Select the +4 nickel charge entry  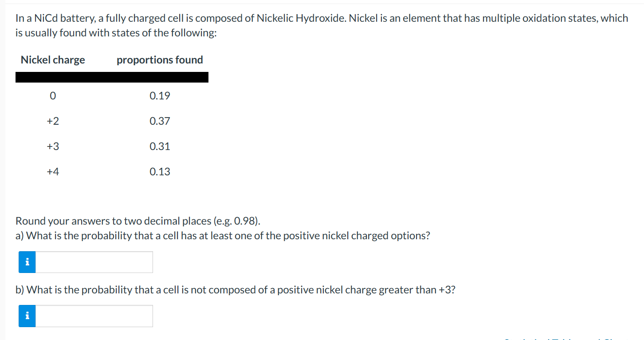click(x=52, y=171)
